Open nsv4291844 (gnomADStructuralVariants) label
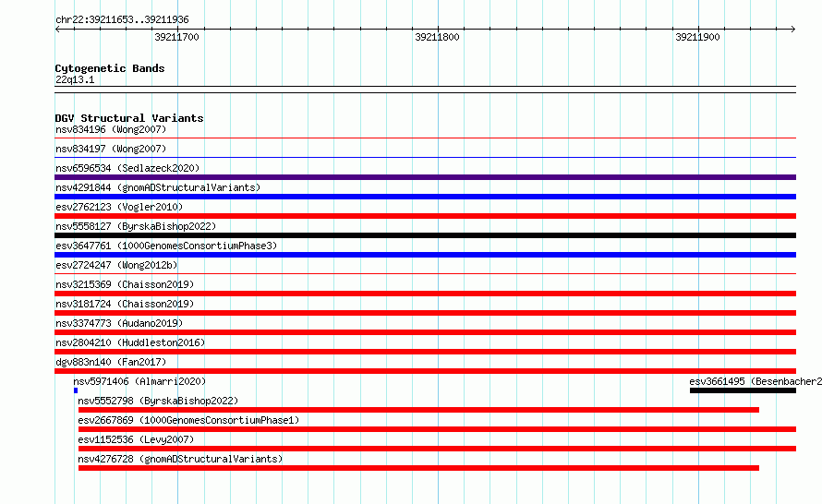This screenshot has width=822, height=504. (x=158, y=187)
